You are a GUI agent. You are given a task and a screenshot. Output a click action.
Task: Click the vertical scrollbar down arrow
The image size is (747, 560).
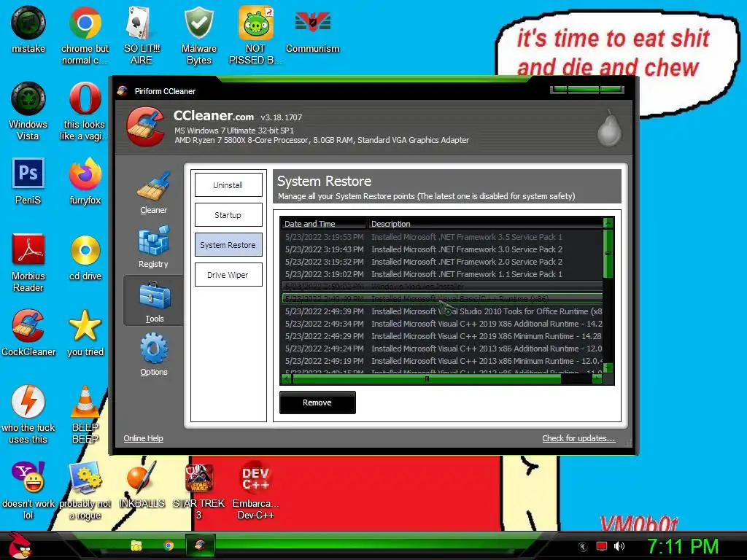tap(608, 367)
